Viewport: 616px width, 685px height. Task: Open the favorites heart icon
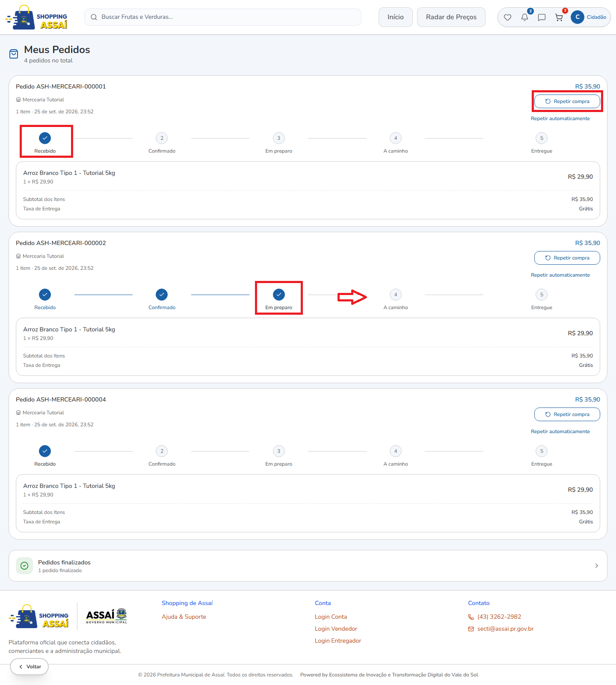click(507, 17)
